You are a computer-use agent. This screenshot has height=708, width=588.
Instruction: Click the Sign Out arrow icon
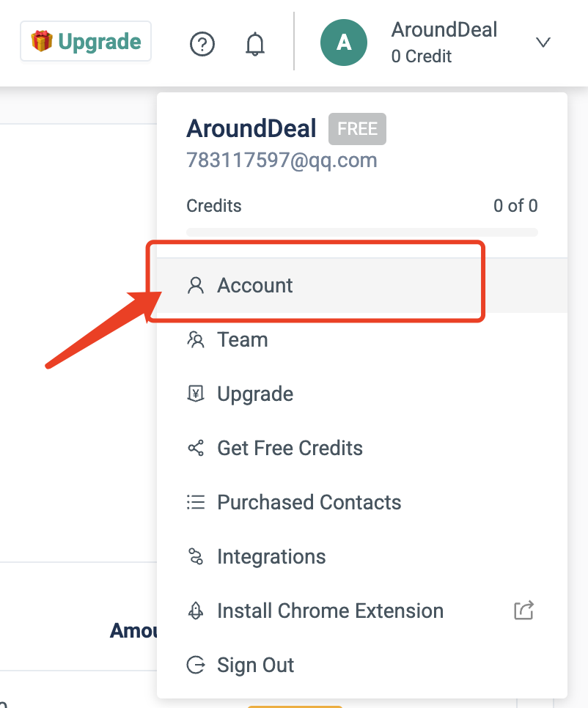(x=196, y=665)
